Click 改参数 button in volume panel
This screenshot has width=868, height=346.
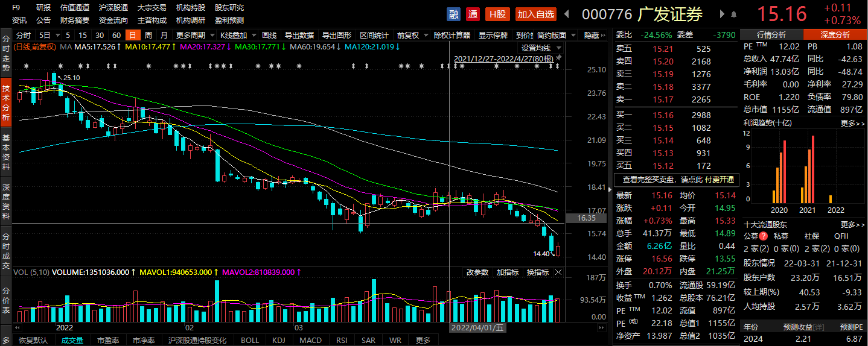[477, 272]
